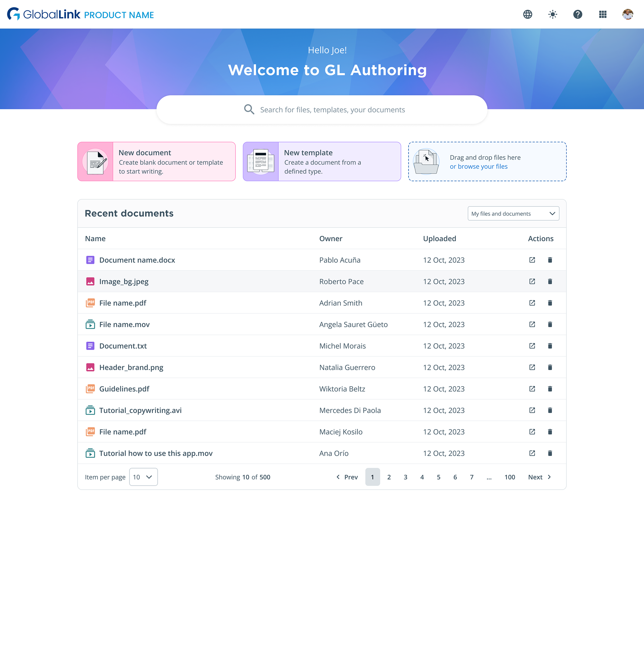The width and height of the screenshot is (644, 646).
Task: Jump to page 3
Action: (x=406, y=477)
